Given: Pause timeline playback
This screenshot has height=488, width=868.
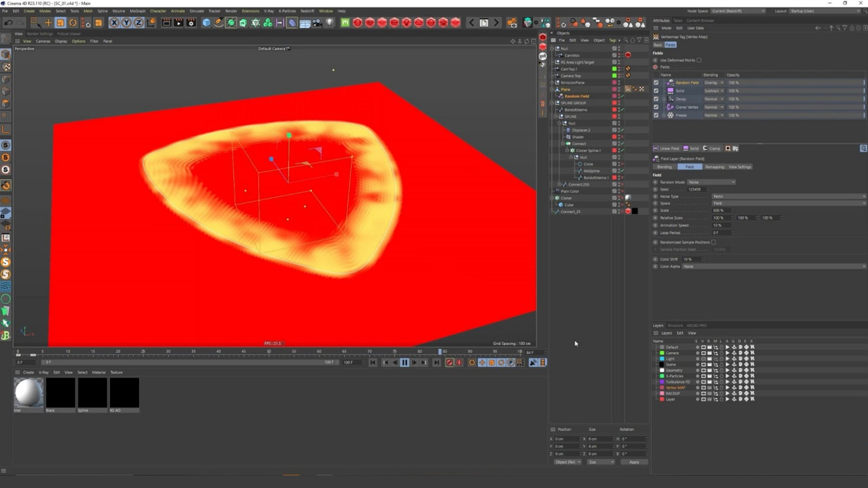Looking at the screenshot, I should tap(405, 362).
